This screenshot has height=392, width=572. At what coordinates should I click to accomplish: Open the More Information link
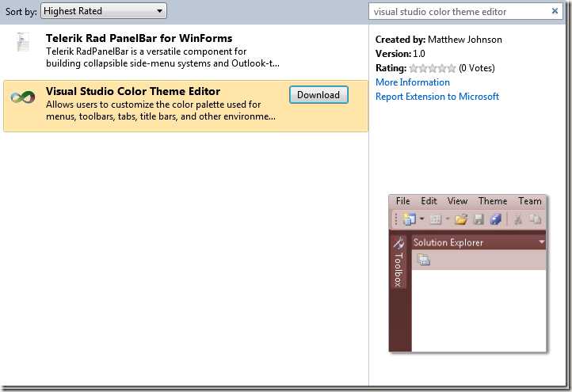[413, 82]
